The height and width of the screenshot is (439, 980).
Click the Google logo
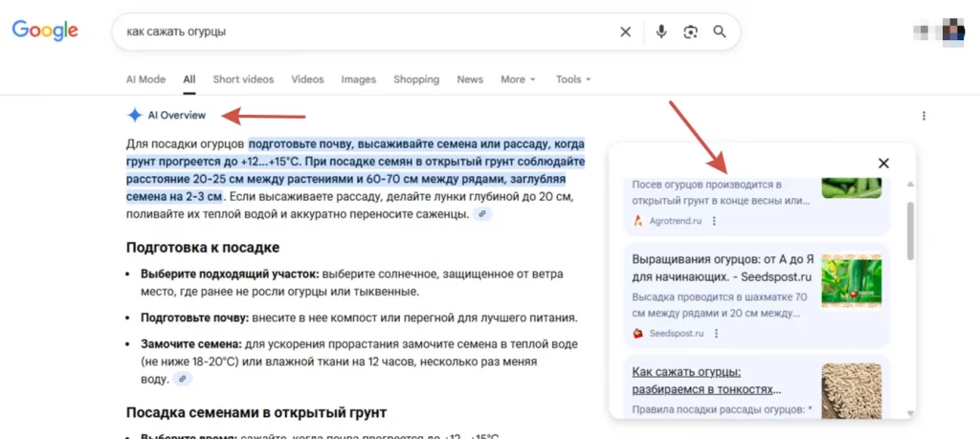(x=45, y=31)
